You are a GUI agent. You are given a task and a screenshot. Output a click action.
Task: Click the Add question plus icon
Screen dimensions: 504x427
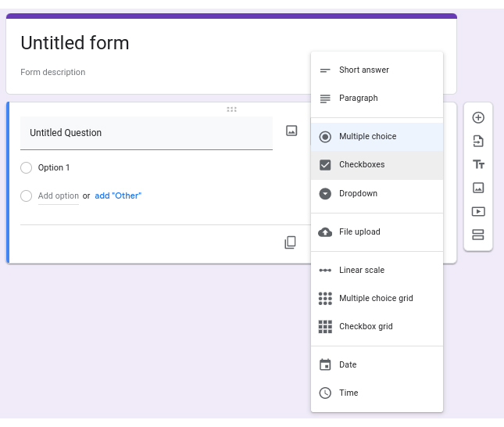click(478, 117)
